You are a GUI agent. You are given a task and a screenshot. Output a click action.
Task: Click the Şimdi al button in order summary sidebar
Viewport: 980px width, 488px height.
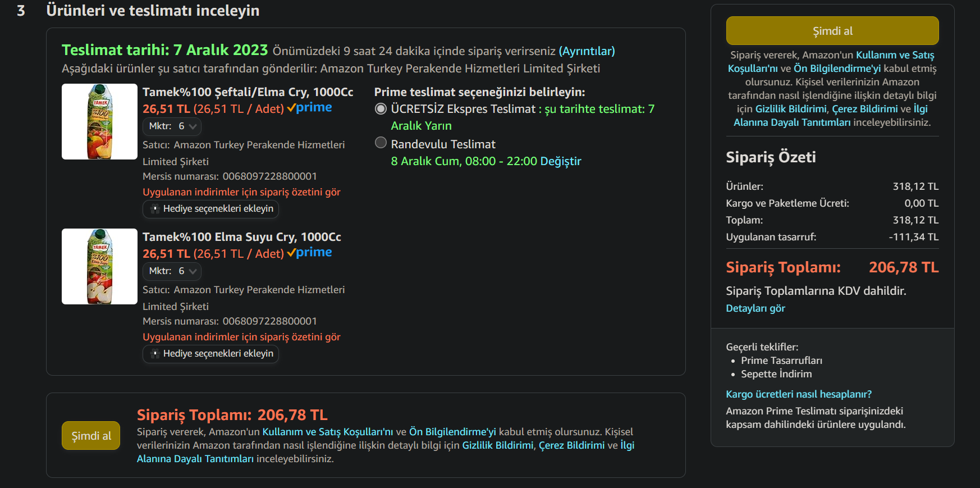(x=832, y=31)
